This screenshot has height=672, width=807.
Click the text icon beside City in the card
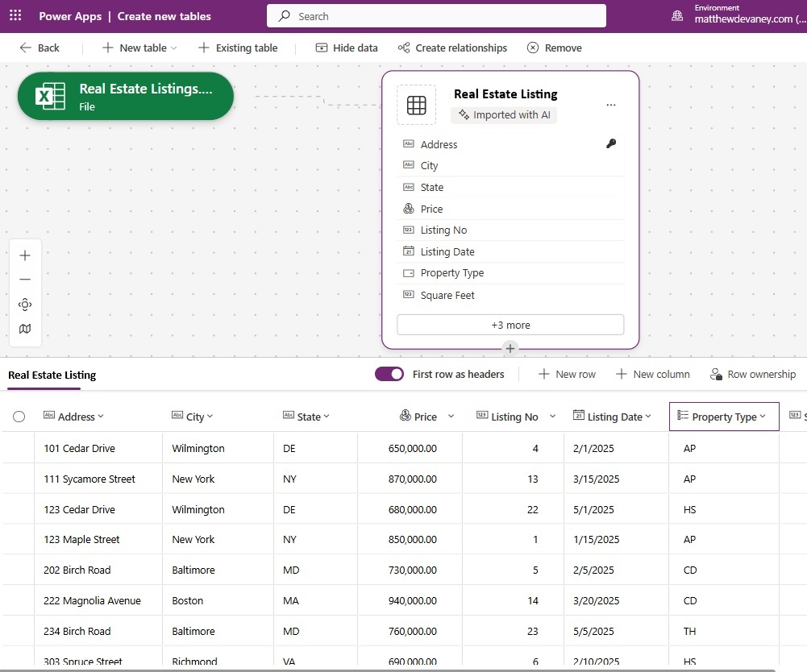tap(409, 164)
